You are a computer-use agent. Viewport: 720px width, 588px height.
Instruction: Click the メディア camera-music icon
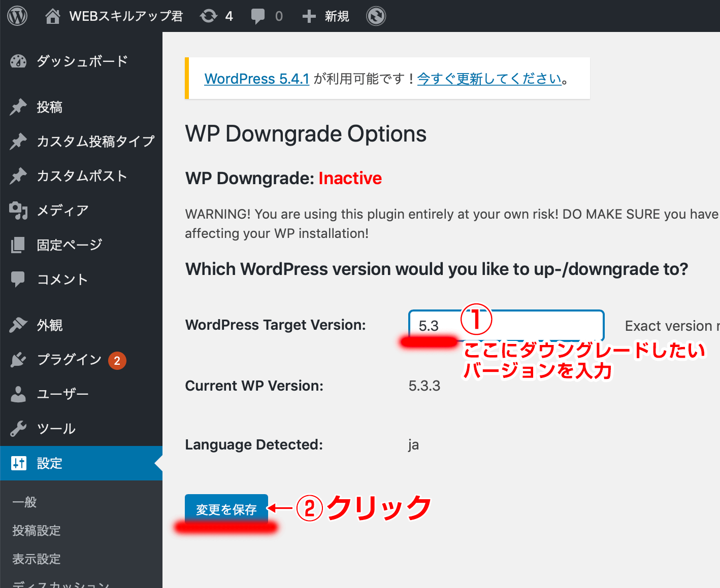click(x=18, y=211)
